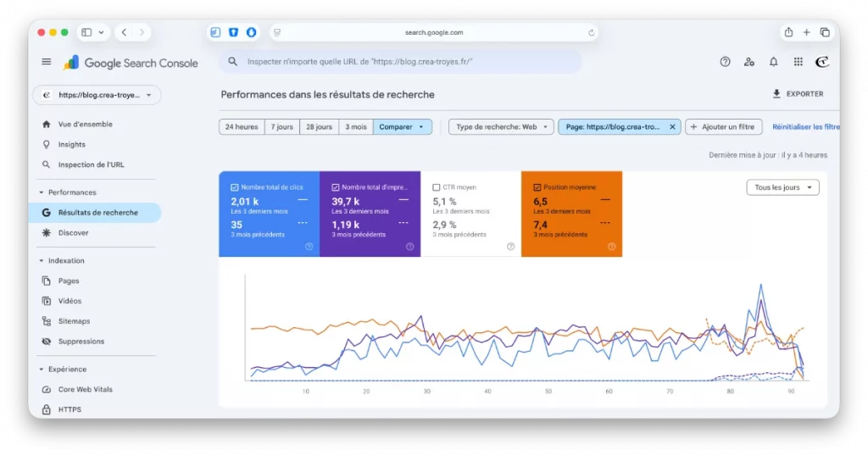
Task: Click the help question mark icon
Action: [725, 62]
